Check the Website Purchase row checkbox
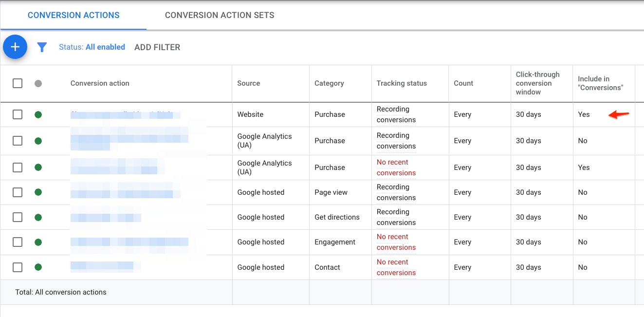Screen dimensions: 644x317 click(18, 114)
